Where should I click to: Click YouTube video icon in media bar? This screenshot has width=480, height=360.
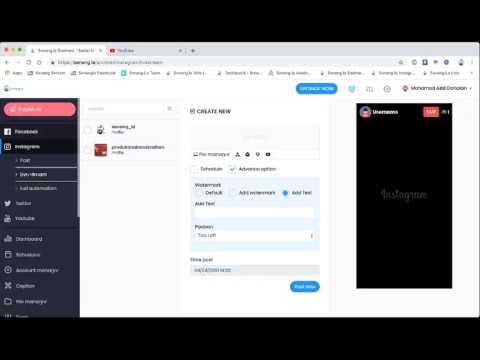tap(268, 154)
